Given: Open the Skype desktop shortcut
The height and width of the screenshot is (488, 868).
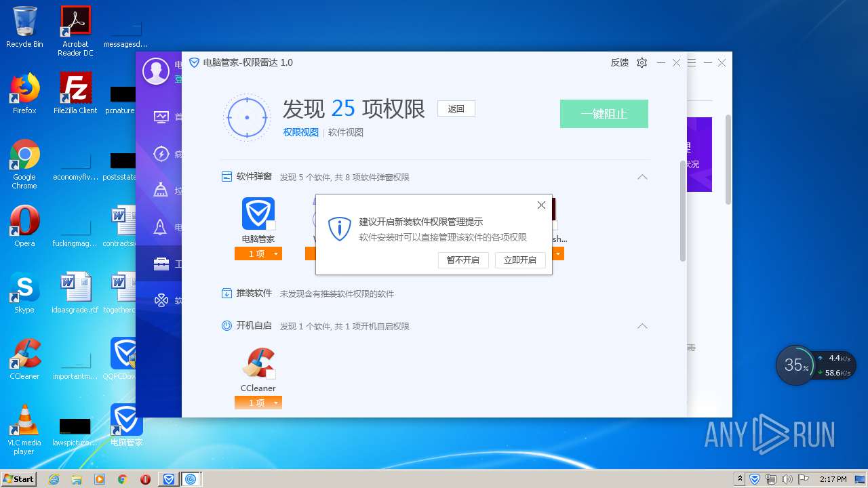Looking at the screenshot, I should (24, 293).
